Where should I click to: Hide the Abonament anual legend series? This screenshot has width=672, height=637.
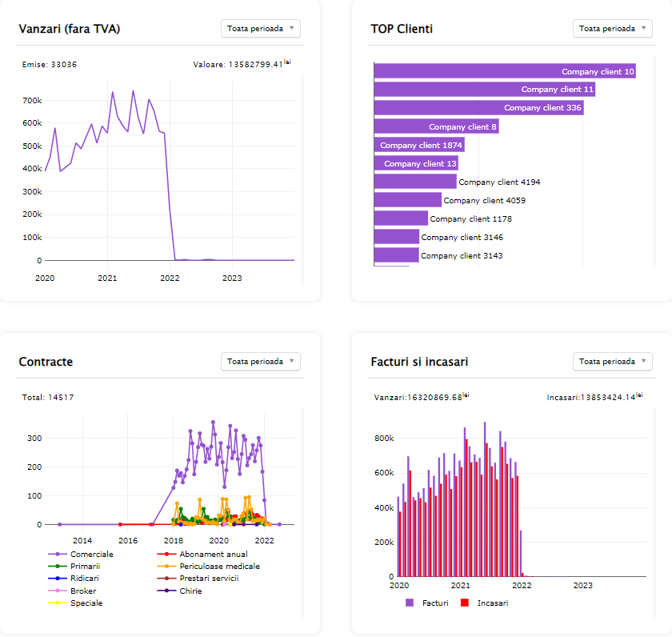[x=213, y=554]
